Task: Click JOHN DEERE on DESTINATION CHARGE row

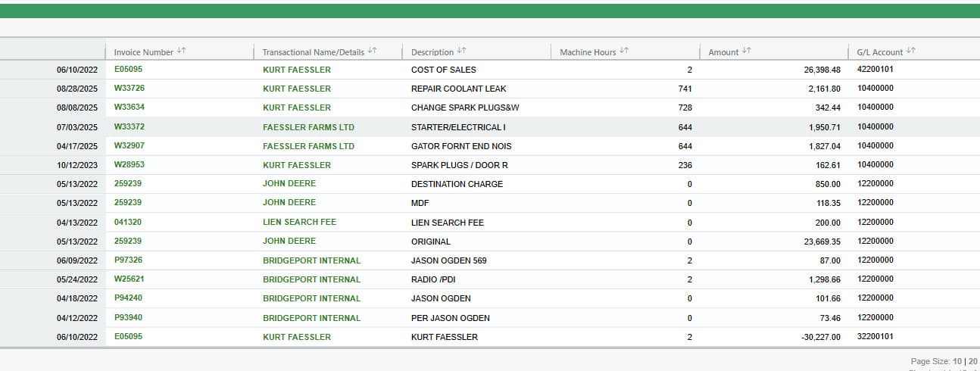Action: pos(289,184)
